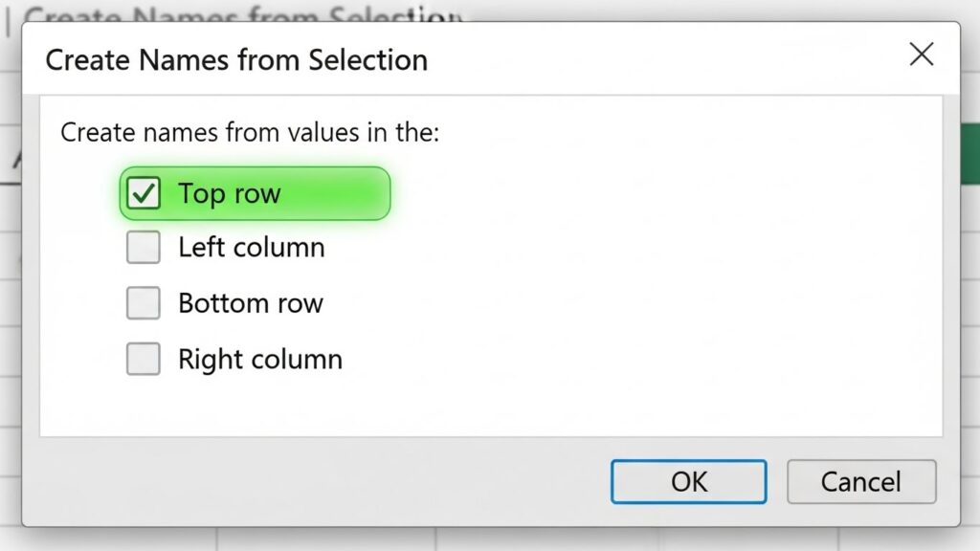The image size is (980, 551).
Task: Confirm the dialog with OK
Action: coord(688,481)
